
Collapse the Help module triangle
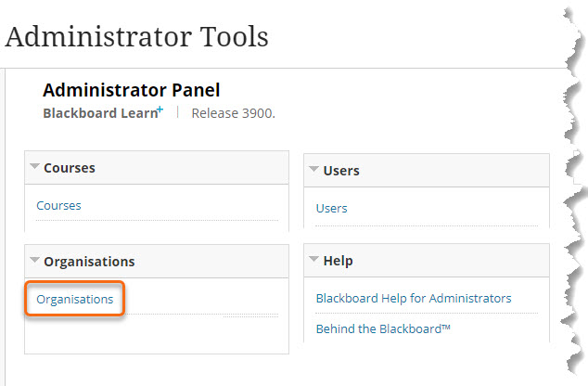pos(313,259)
